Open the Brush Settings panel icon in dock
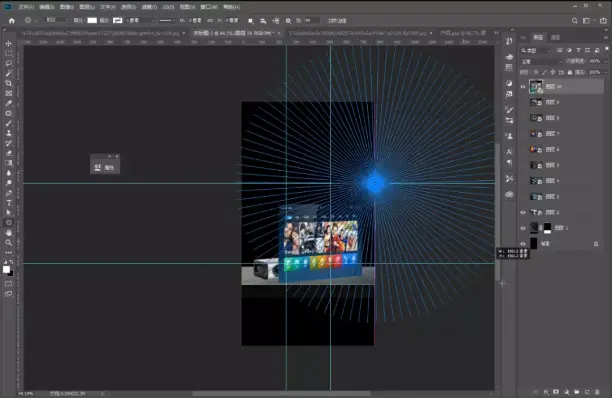The width and height of the screenshot is (612, 398). point(509,110)
